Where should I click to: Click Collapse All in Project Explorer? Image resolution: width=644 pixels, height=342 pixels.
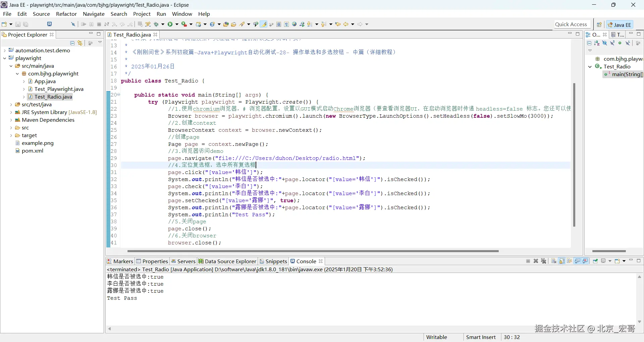(x=72, y=43)
